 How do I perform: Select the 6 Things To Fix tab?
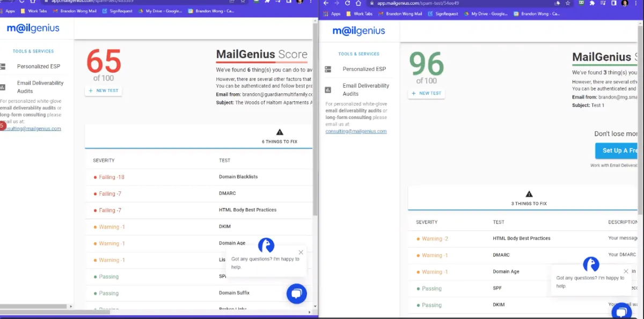pos(280,137)
